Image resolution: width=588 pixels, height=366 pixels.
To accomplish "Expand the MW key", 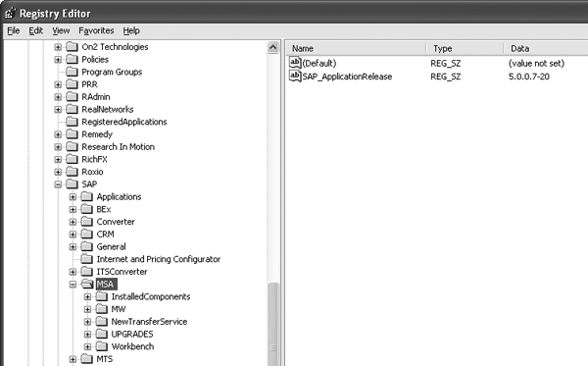I will [x=87, y=309].
